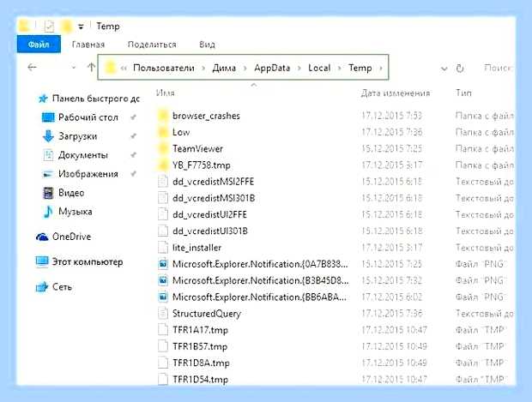This screenshot has width=532, height=402.
Task: Select file TFR1A17.tmp
Action: [200, 330]
